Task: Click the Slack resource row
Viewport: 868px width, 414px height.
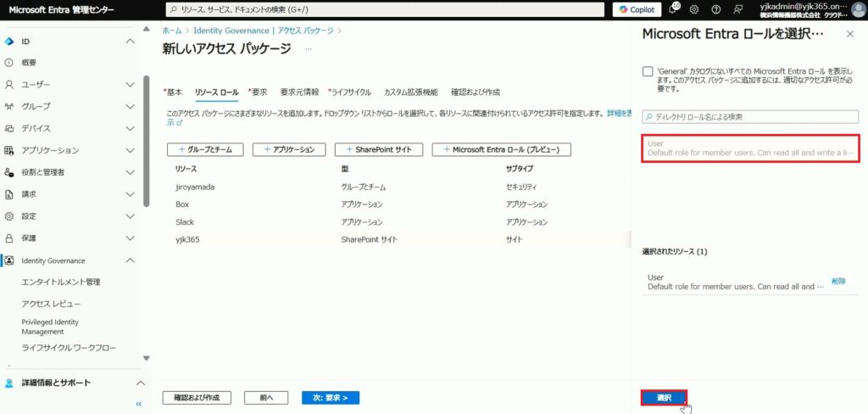Action: 398,222
